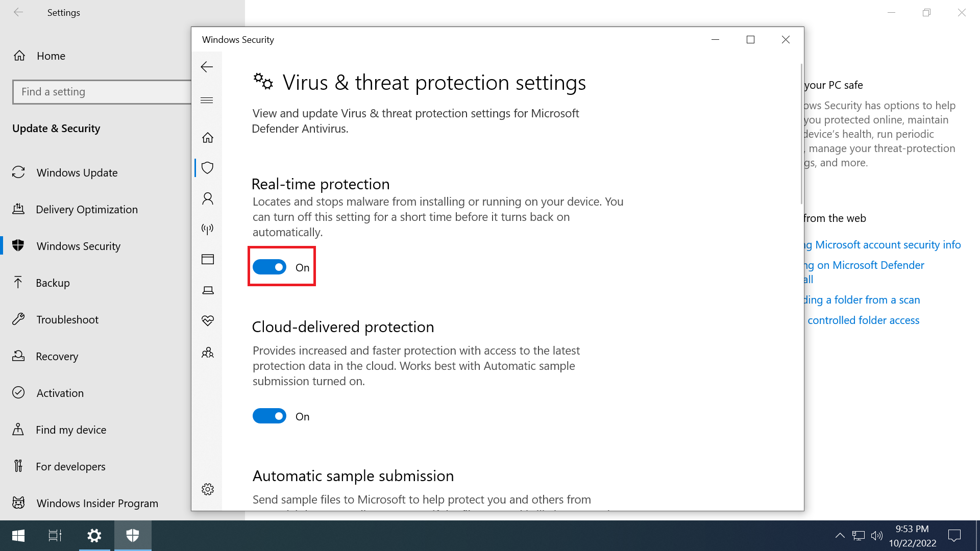Open controlled folder access link
The image size is (980, 551).
point(863,320)
